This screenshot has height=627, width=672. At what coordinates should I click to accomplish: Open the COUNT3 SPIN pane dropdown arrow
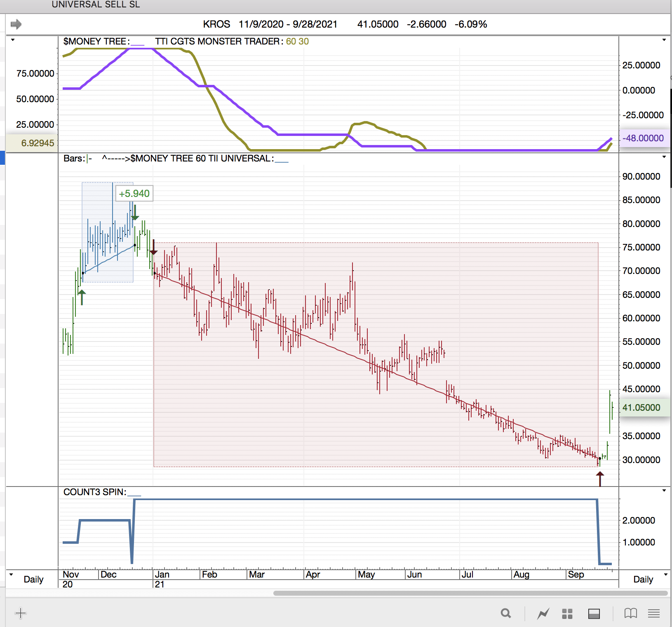click(x=664, y=491)
